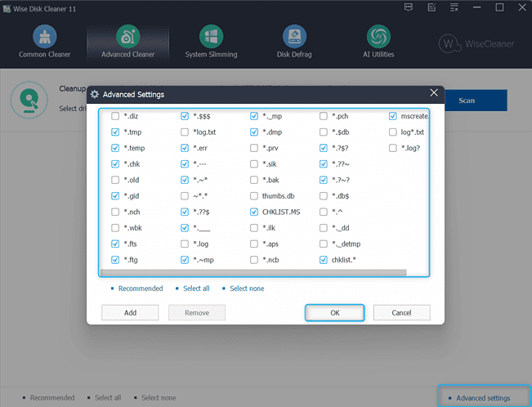Open the Disk Defrag icon
This screenshot has width=532, height=407.
[x=294, y=37]
